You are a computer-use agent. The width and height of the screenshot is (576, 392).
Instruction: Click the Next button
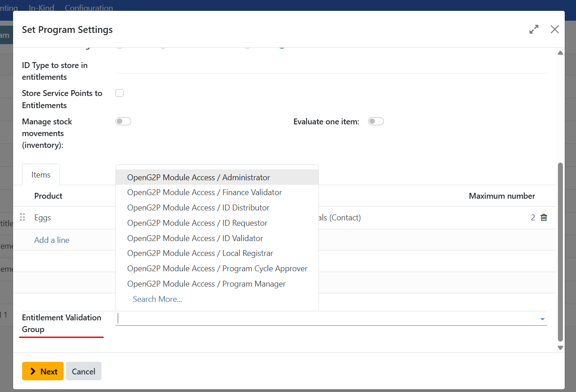pyautogui.click(x=43, y=371)
